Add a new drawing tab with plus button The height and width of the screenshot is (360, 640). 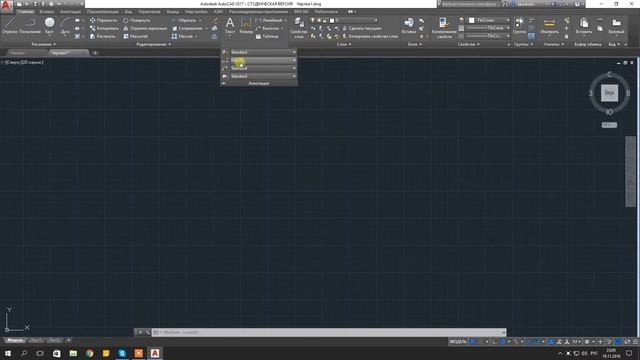coord(95,53)
